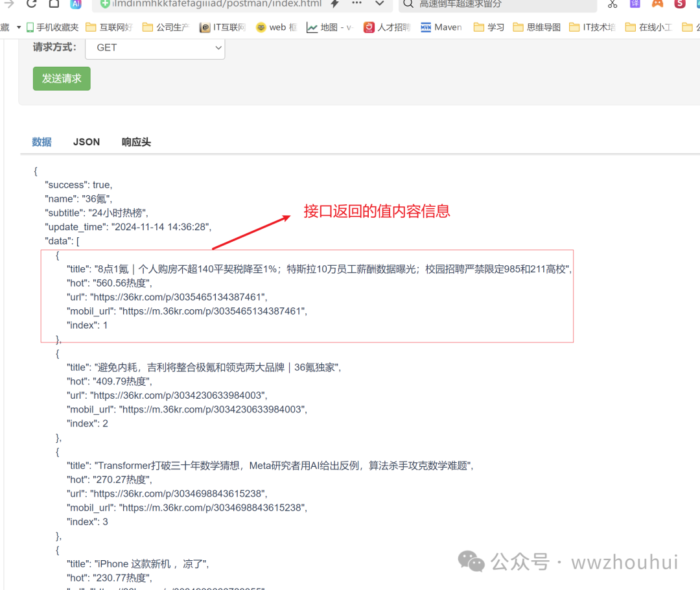Click the lightning speed mode icon

tap(334, 4)
